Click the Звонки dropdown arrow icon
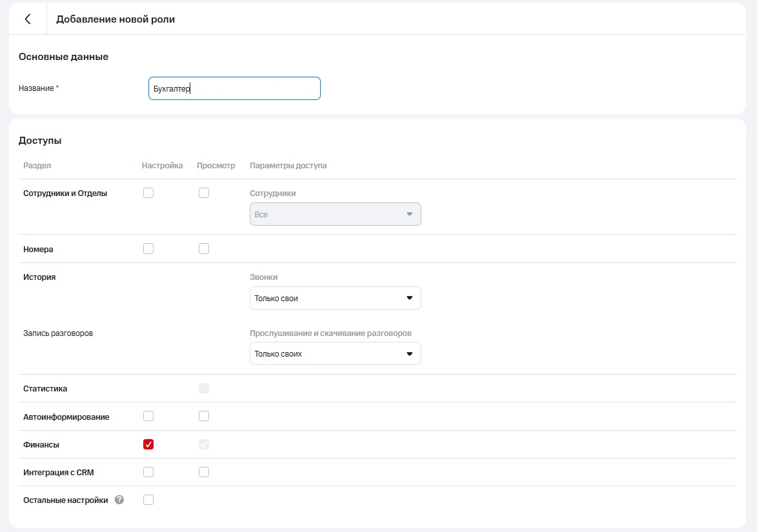Screen dimensions: 757x532 tap(409, 299)
